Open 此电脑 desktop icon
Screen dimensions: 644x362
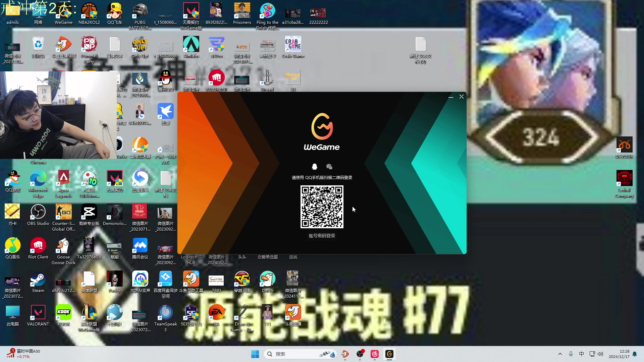point(13,316)
